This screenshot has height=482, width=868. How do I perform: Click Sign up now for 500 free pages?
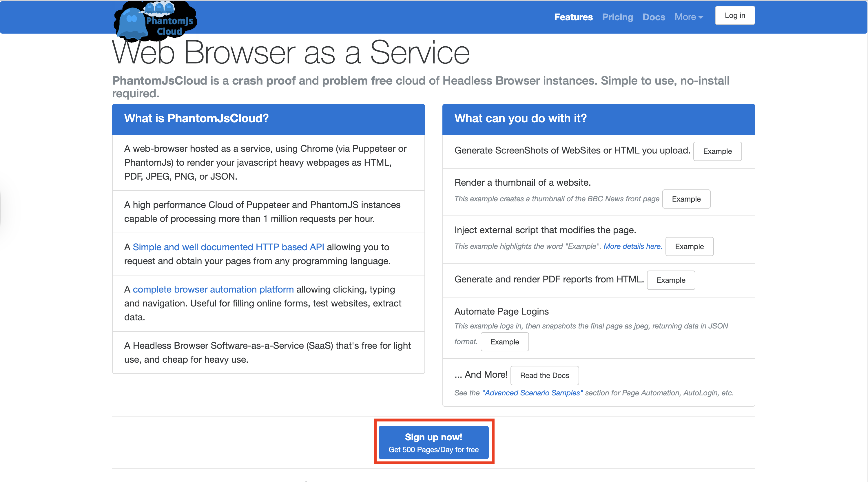[434, 442]
